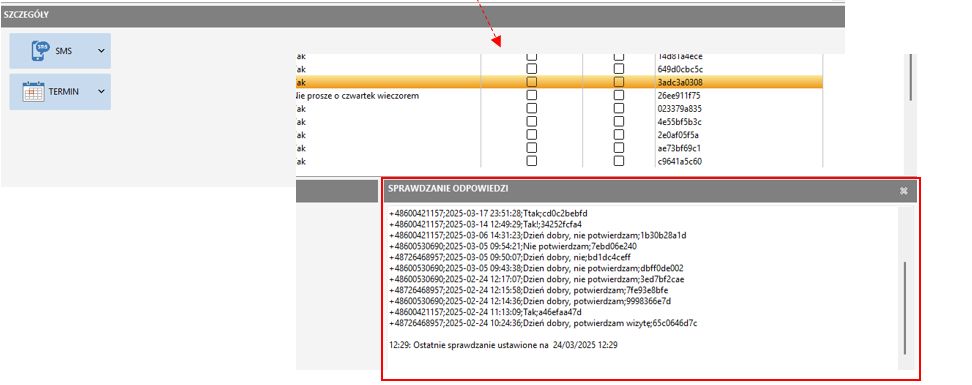Tick first checkbox in row 4e55bf5b3c
This screenshot has height=385, width=972.
[531, 122]
